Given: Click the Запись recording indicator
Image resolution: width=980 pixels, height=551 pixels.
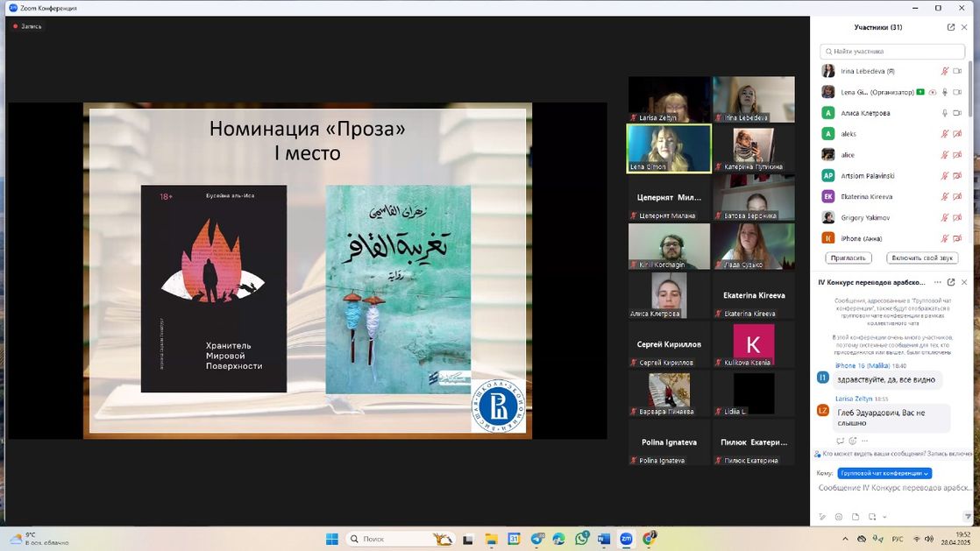Looking at the screenshot, I should tap(27, 26).
